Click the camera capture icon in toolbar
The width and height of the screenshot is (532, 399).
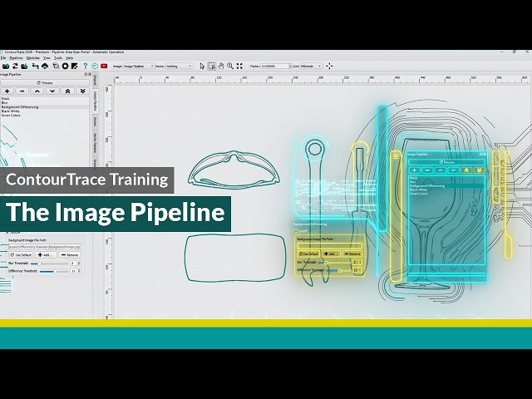click(6, 66)
